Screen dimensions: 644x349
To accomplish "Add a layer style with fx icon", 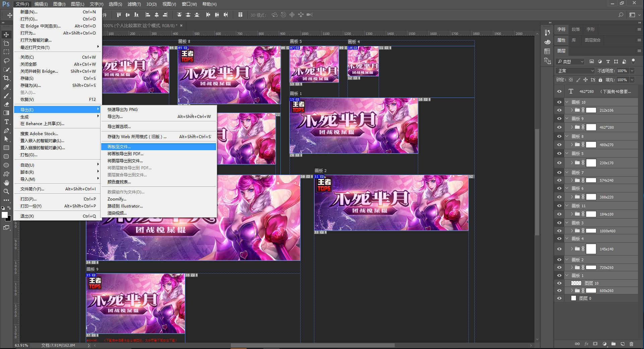I will [x=586, y=344].
